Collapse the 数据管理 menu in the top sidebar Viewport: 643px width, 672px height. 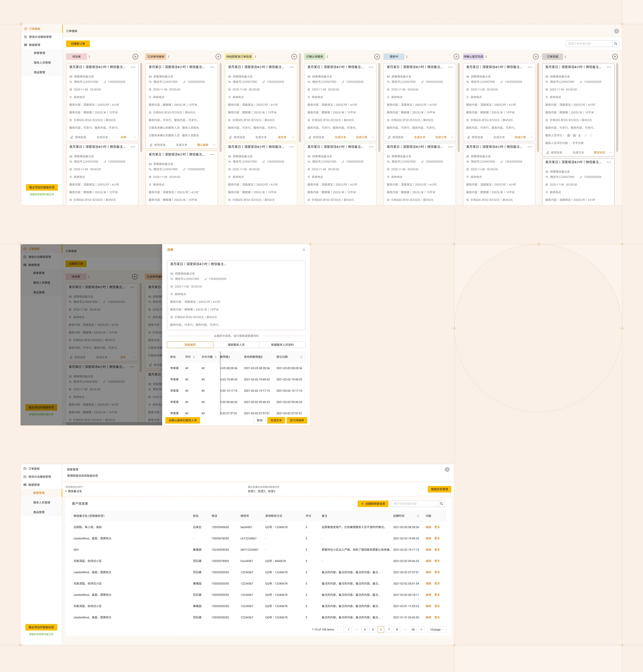click(34, 45)
